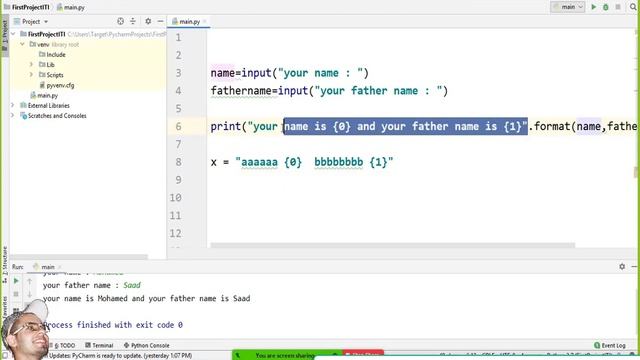The image size is (640, 360).
Task: Click the stop icon in Run panel
Action: click(x=16, y=294)
